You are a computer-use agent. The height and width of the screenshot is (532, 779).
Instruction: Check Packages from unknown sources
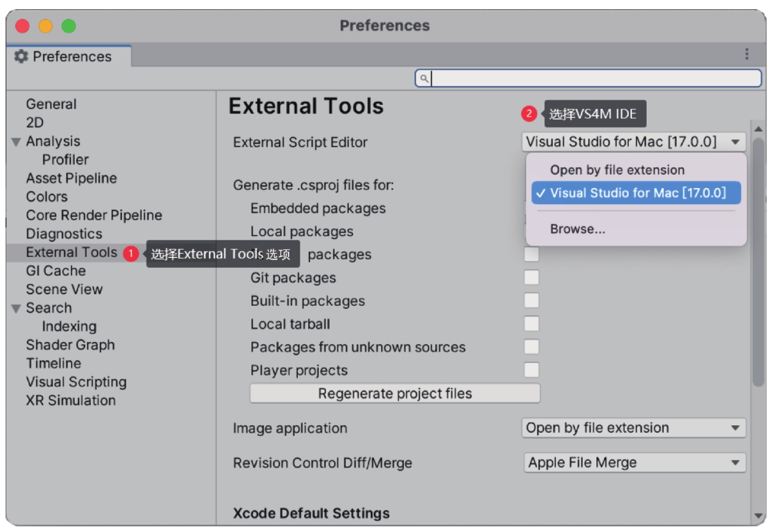click(x=531, y=347)
